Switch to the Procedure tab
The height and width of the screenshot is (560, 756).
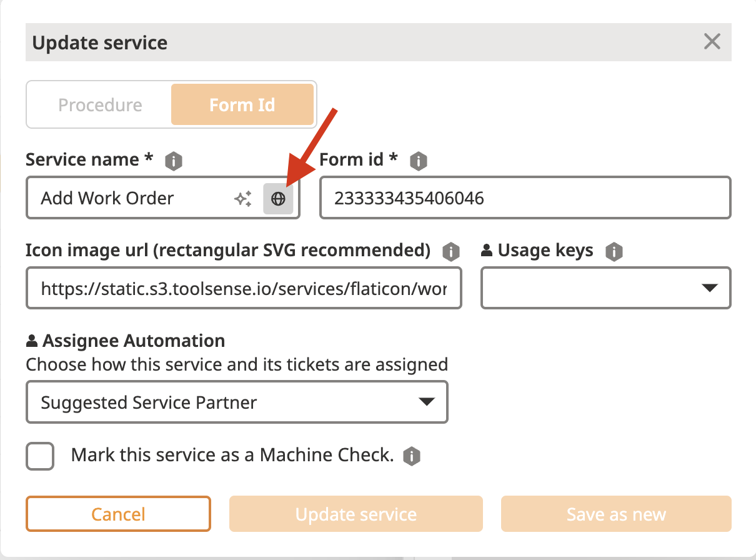point(100,104)
